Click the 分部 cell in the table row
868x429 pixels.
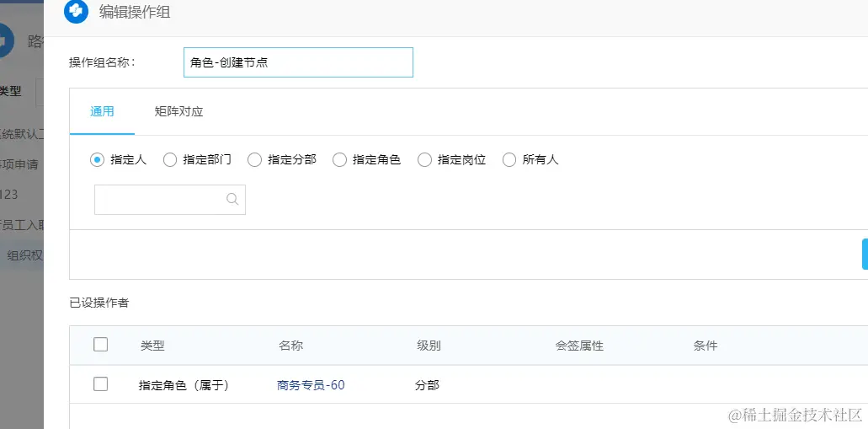427,385
